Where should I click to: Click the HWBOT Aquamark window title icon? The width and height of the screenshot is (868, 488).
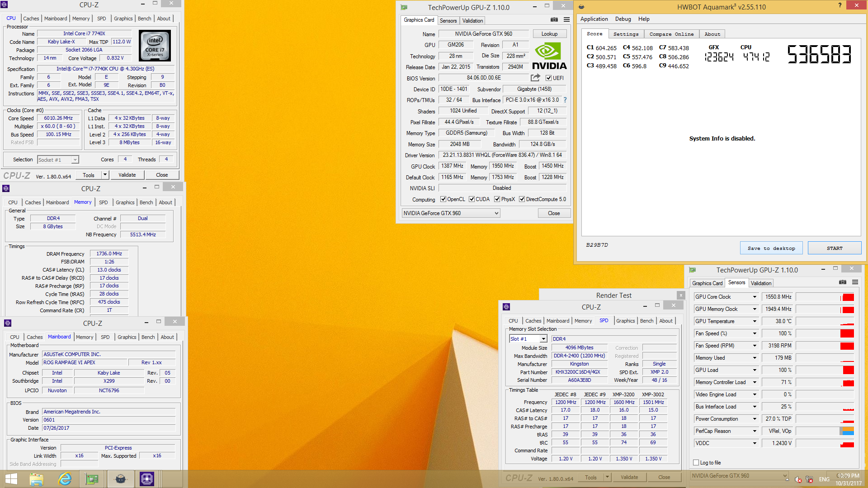pyautogui.click(x=581, y=7)
